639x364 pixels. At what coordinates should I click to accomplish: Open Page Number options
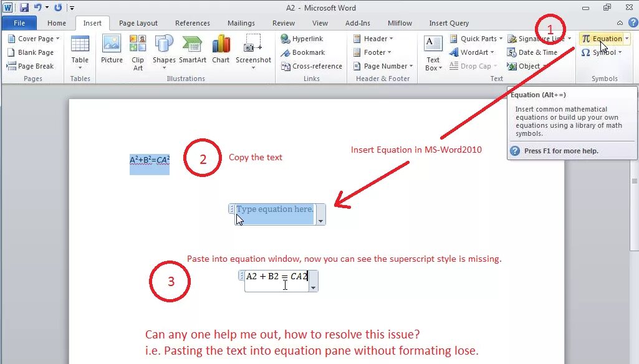[x=383, y=66]
